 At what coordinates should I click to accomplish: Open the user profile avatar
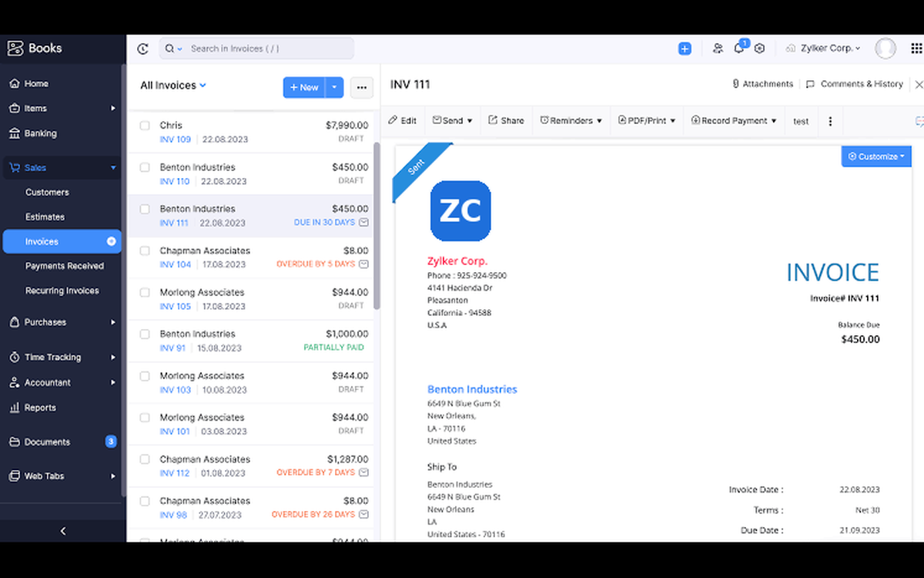click(x=885, y=48)
